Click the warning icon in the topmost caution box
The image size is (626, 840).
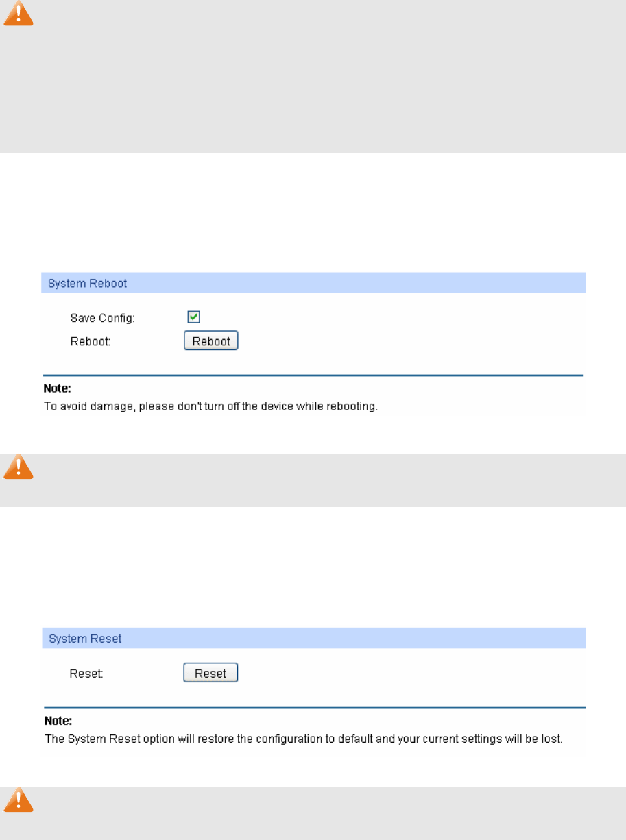point(19,14)
